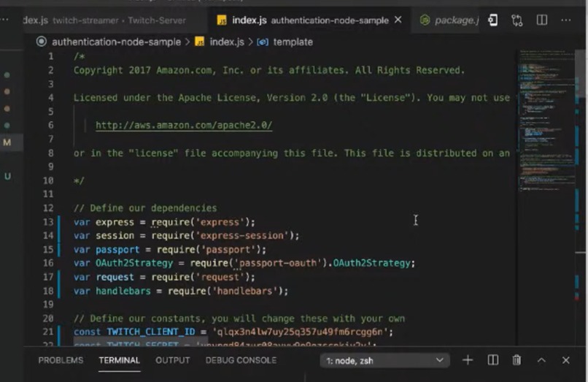Maximize the panel with the up chevron
Viewport: 588px width, 382px height.
(541, 360)
